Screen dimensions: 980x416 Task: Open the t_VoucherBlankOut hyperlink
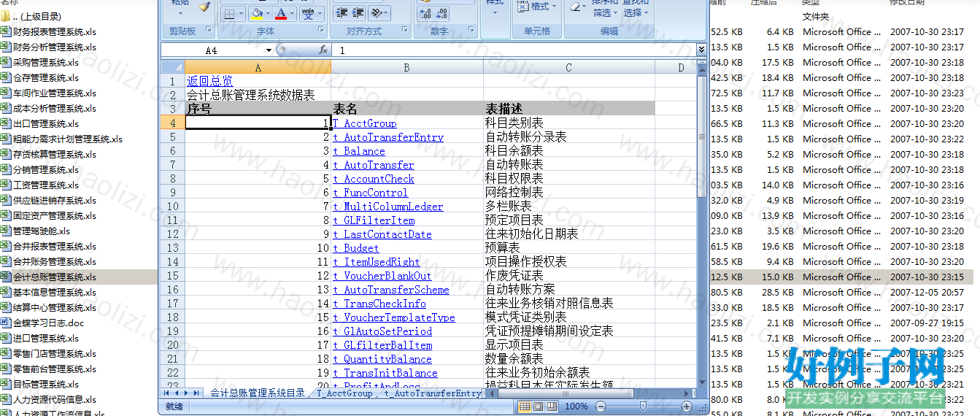382,276
